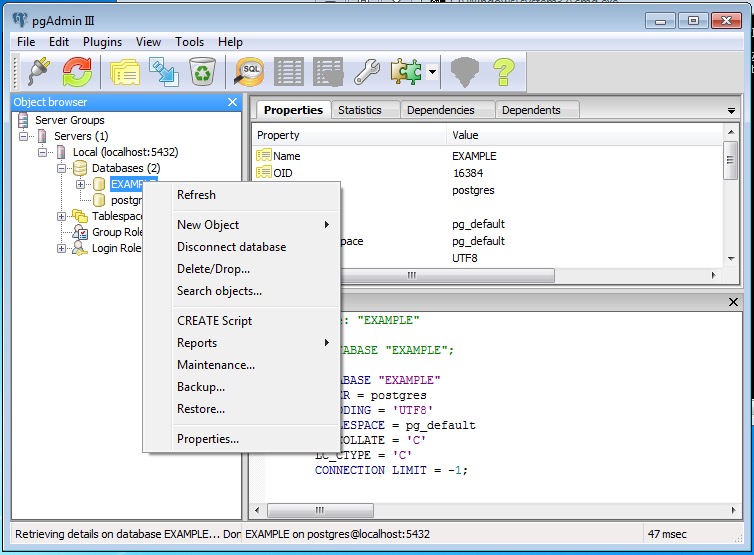The image size is (754, 555).
Task: Open the Tools menu in menu bar
Action: point(189,42)
